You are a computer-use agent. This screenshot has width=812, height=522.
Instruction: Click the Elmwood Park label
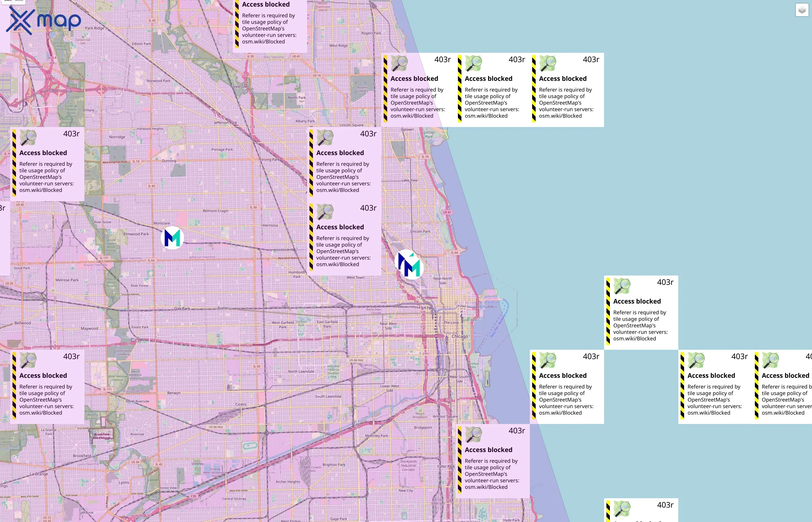[136, 234]
